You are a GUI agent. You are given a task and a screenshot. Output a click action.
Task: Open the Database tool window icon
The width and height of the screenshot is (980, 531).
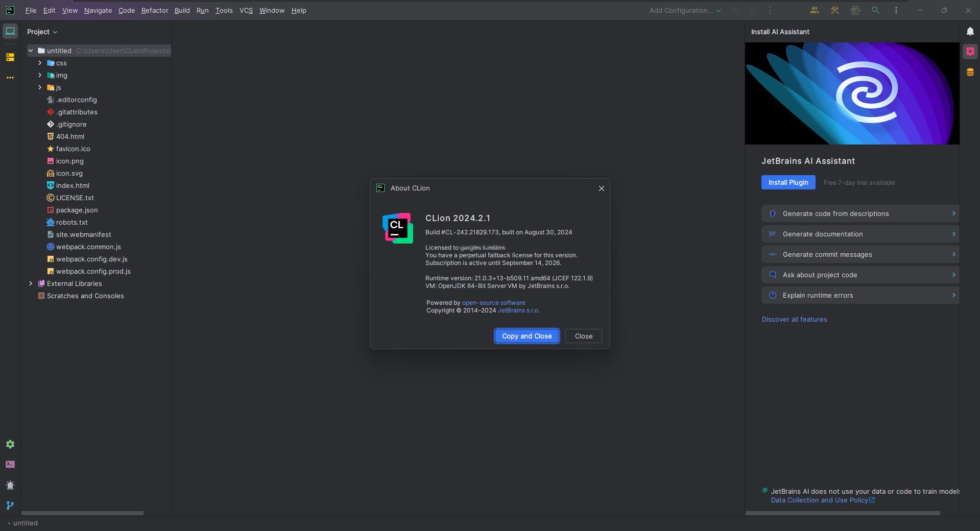coord(970,72)
